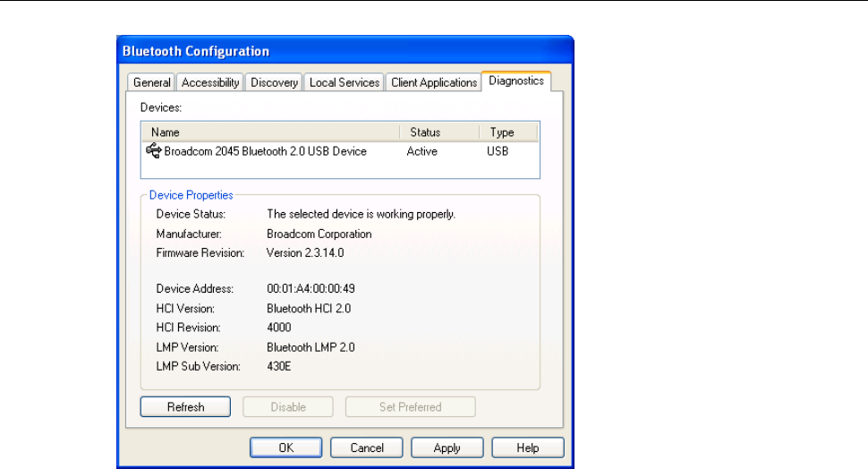Go to the Local Services tab
The height and width of the screenshot is (469, 868).
click(x=345, y=82)
